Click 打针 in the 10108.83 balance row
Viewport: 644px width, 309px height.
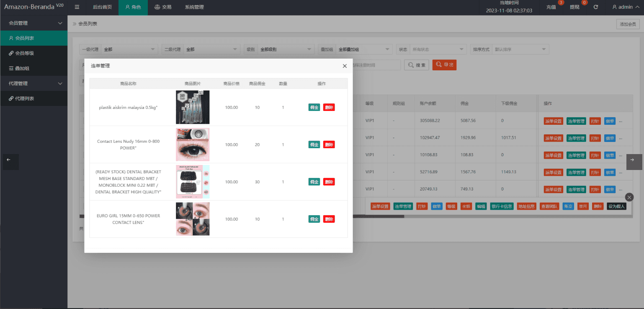point(595,155)
